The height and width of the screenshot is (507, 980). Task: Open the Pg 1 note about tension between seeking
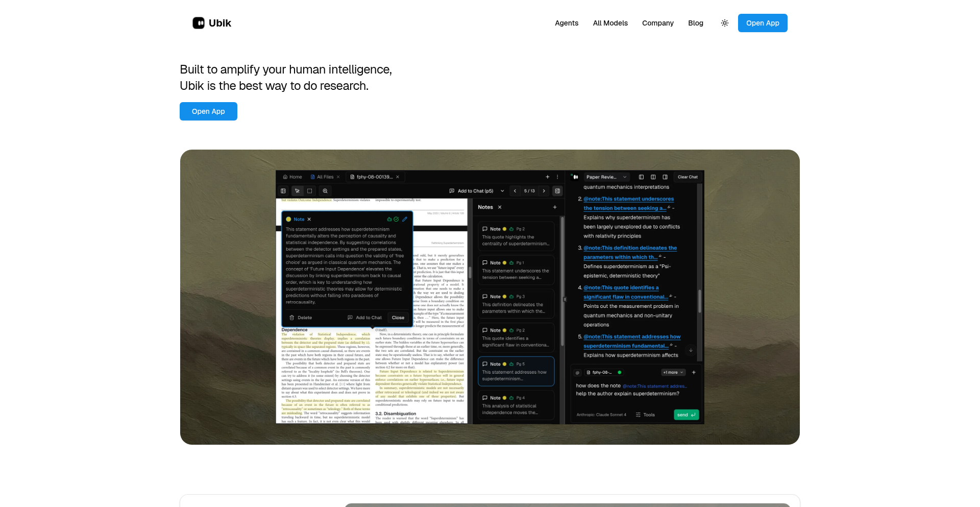point(516,270)
